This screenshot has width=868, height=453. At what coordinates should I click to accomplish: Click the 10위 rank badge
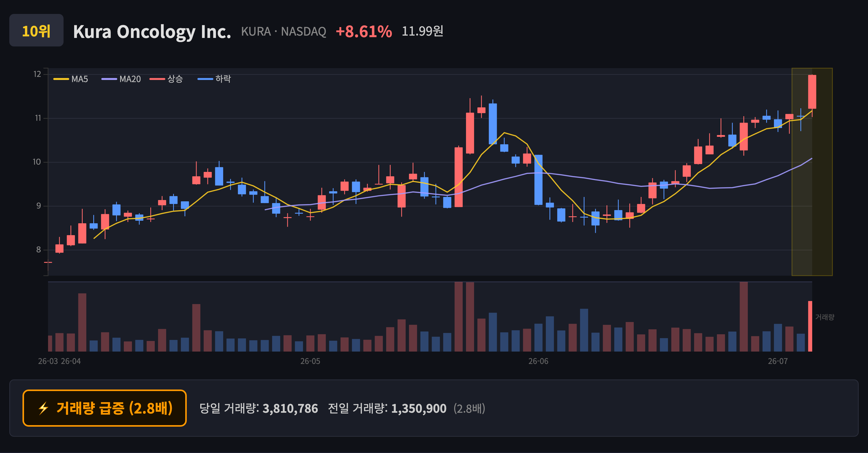36,30
